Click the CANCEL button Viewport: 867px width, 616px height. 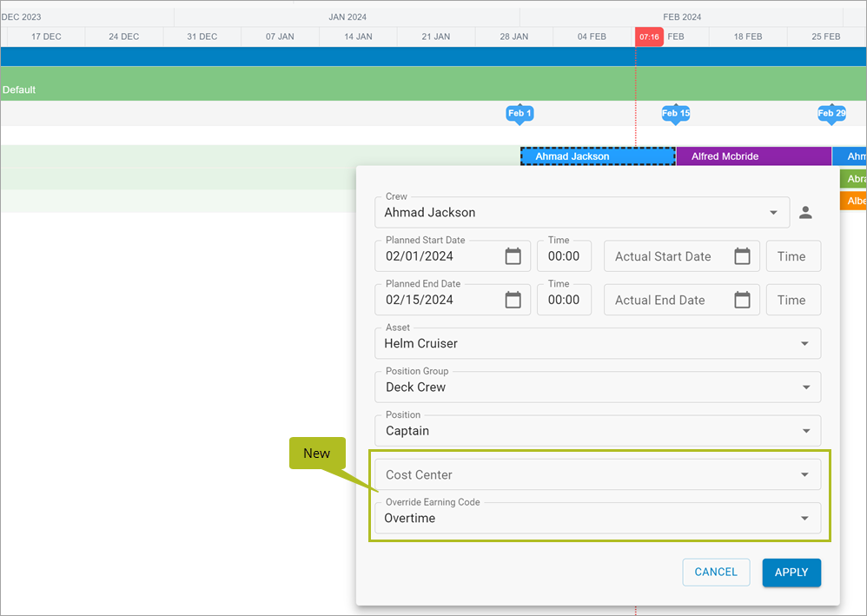point(716,573)
